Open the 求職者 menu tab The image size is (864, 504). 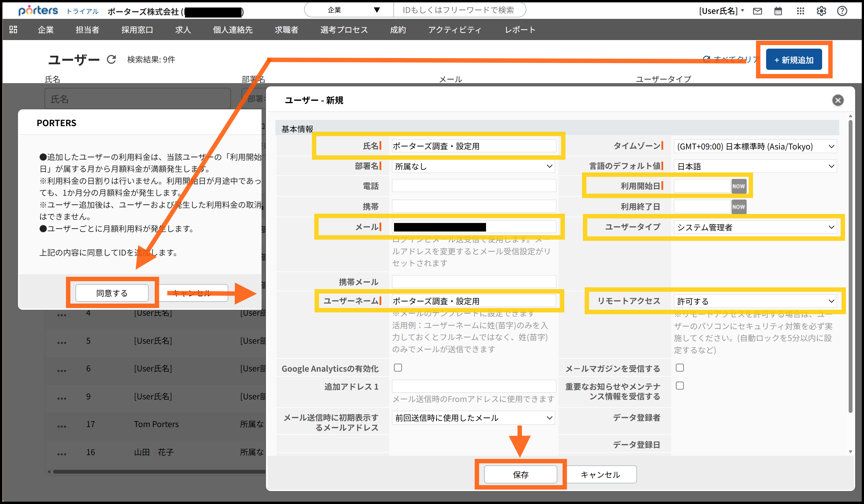click(287, 30)
